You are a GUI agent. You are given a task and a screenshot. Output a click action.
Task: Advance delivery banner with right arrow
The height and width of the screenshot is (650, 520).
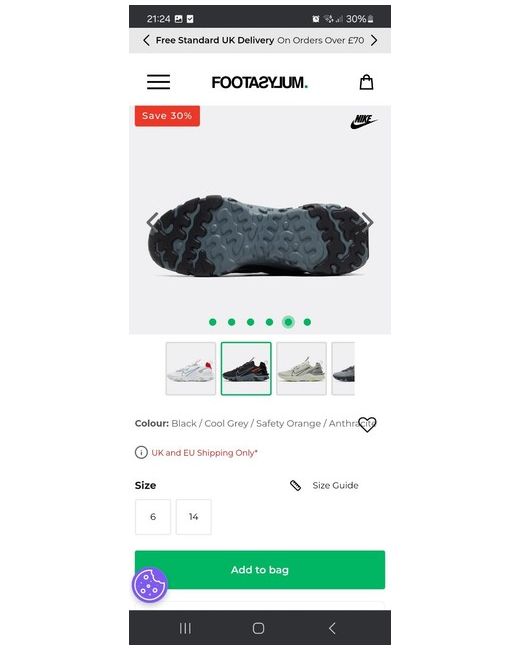click(374, 40)
